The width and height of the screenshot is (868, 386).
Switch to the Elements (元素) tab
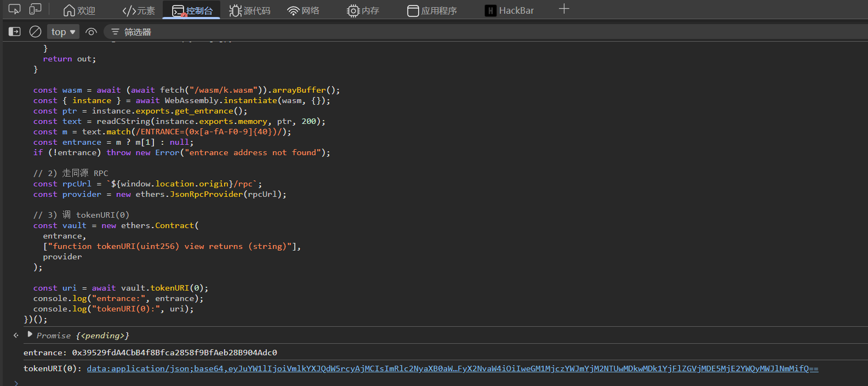tap(139, 10)
